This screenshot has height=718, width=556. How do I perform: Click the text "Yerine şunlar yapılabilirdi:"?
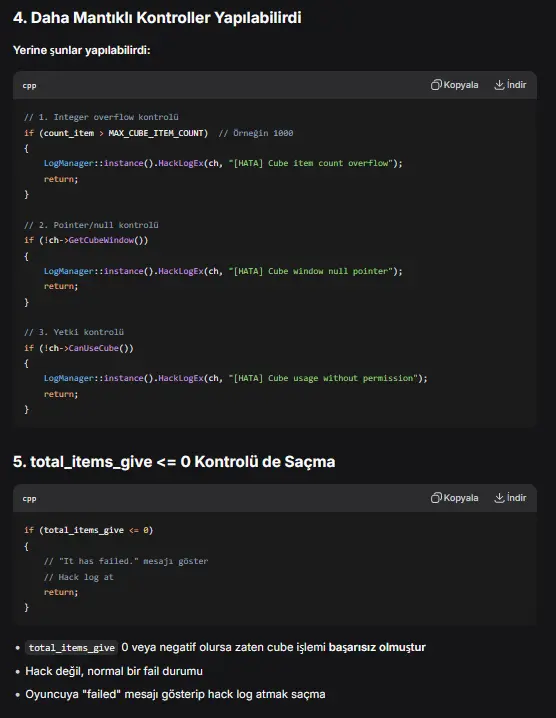pos(82,50)
